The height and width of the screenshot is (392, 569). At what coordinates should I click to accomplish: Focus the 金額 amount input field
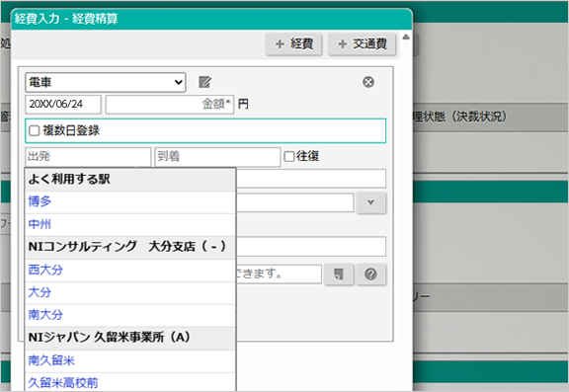170,105
